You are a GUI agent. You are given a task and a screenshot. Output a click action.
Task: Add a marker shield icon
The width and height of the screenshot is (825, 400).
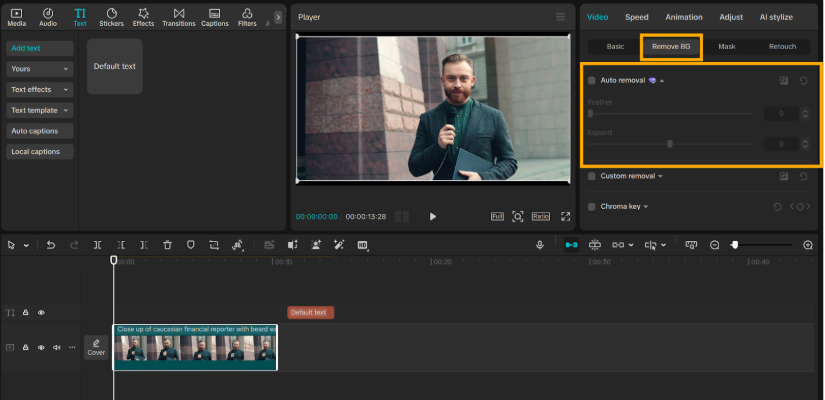click(190, 245)
